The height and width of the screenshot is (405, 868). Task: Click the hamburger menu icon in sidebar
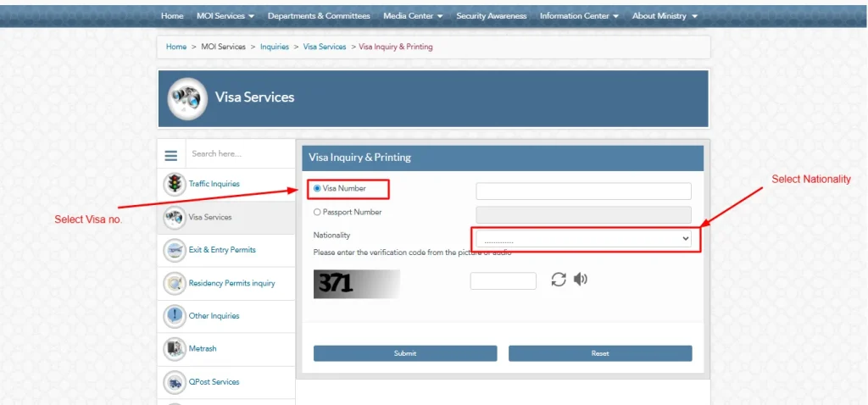click(171, 156)
